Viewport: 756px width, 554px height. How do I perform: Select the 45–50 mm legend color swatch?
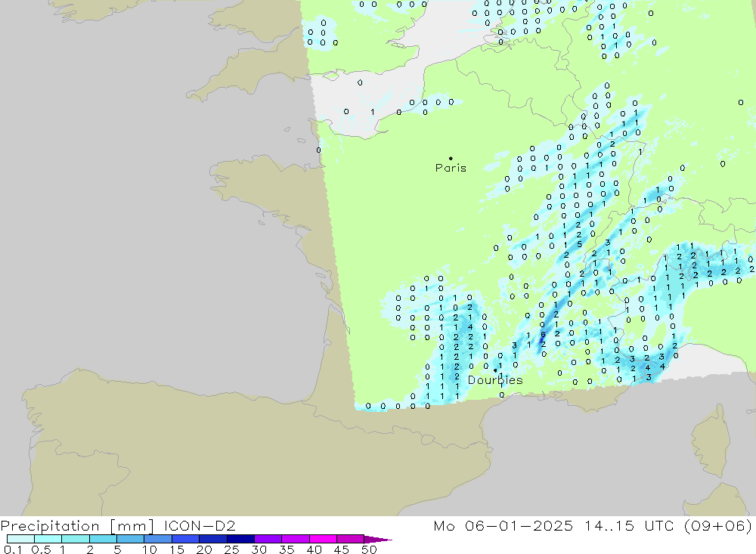pos(351,539)
